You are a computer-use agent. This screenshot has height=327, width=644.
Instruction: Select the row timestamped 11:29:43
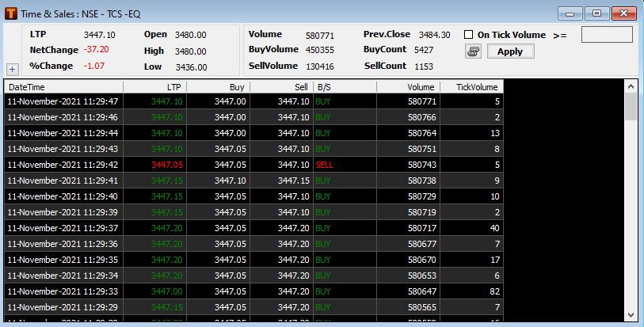point(253,149)
